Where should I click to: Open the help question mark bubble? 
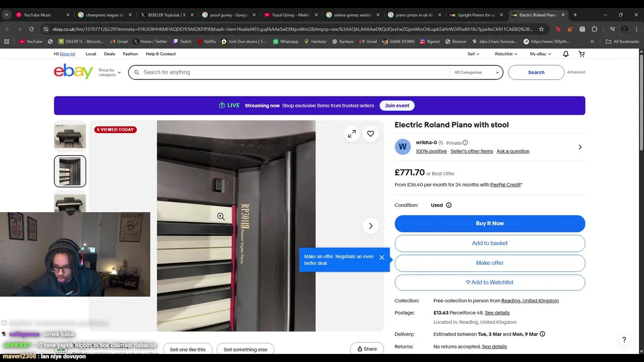coord(624,340)
